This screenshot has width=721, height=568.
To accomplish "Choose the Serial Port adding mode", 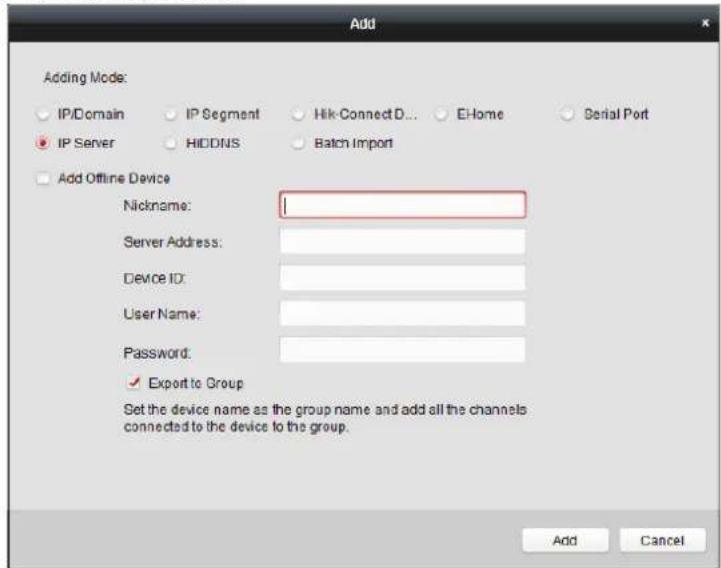I will tap(567, 114).
